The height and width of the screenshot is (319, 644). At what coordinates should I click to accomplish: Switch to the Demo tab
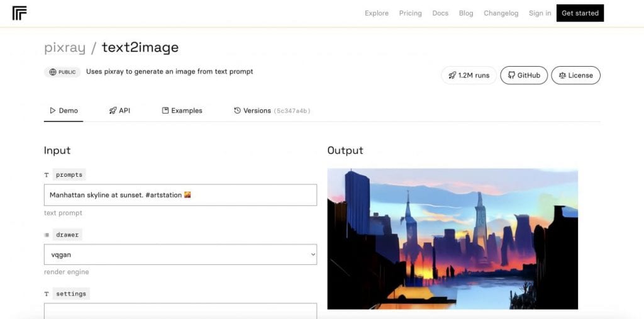pyautogui.click(x=64, y=111)
